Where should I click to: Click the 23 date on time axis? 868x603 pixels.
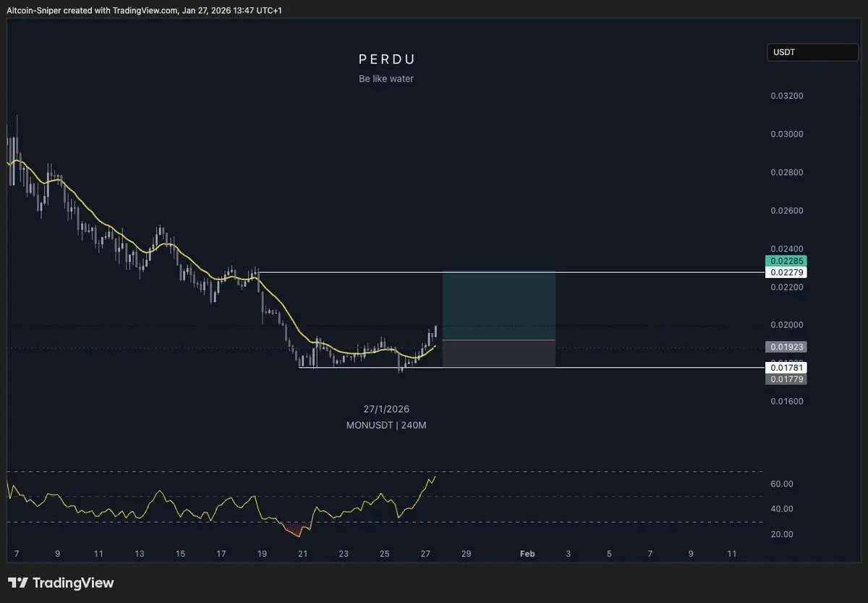[344, 554]
